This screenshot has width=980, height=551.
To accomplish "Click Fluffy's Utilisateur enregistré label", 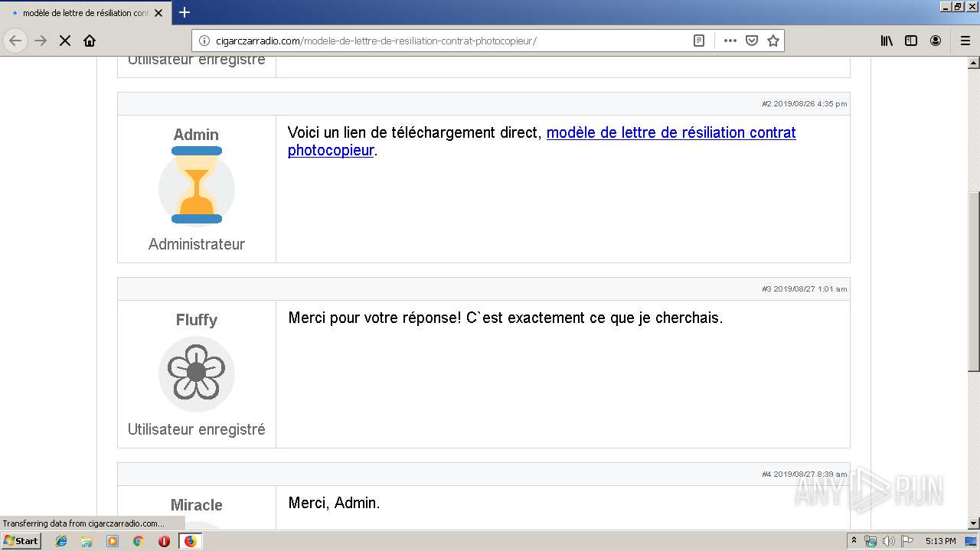I will (x=197, y=429).
